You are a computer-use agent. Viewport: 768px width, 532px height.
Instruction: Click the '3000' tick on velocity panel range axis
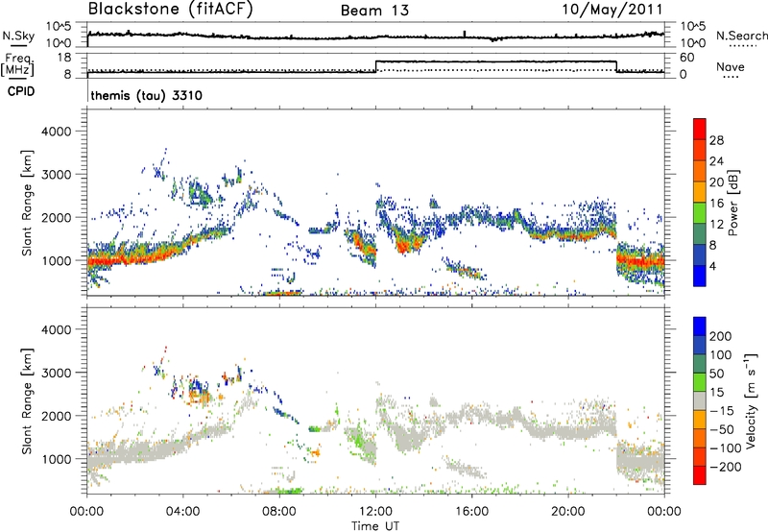click(57, 373)
